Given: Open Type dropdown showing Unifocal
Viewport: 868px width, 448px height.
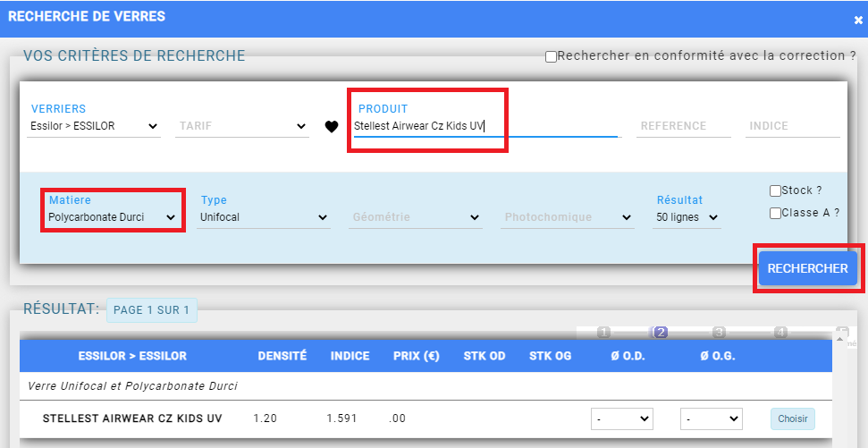Looking at the screenshot, I should (264, 217).
